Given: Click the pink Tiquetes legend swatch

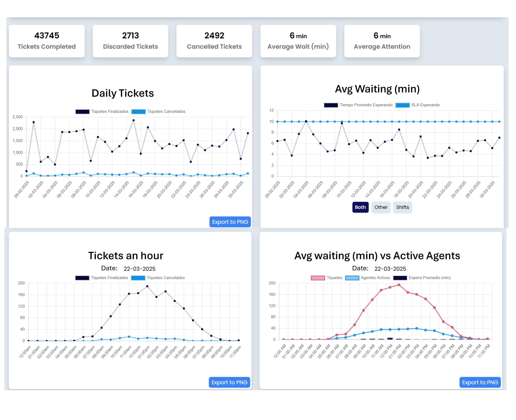Looking at the screenshot, I should [x=318, y=278].
